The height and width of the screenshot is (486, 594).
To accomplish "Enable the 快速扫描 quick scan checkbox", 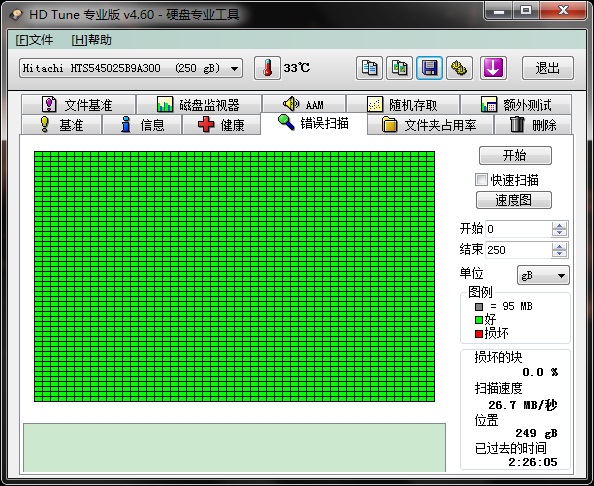I will pos(481,180).
